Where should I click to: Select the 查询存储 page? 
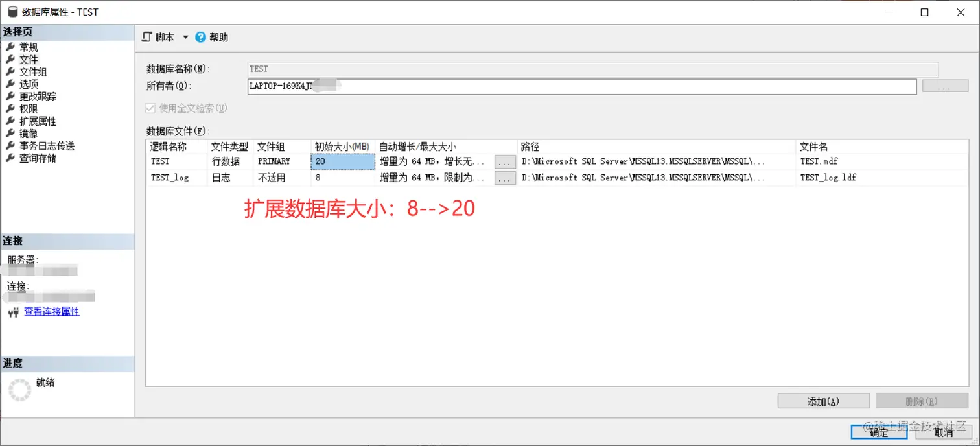(38, 158)
